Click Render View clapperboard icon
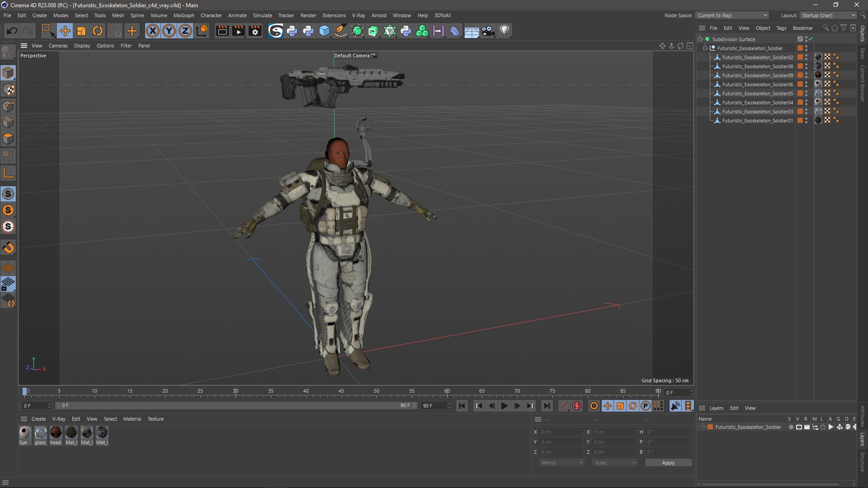868x488 pixels. 222,31
